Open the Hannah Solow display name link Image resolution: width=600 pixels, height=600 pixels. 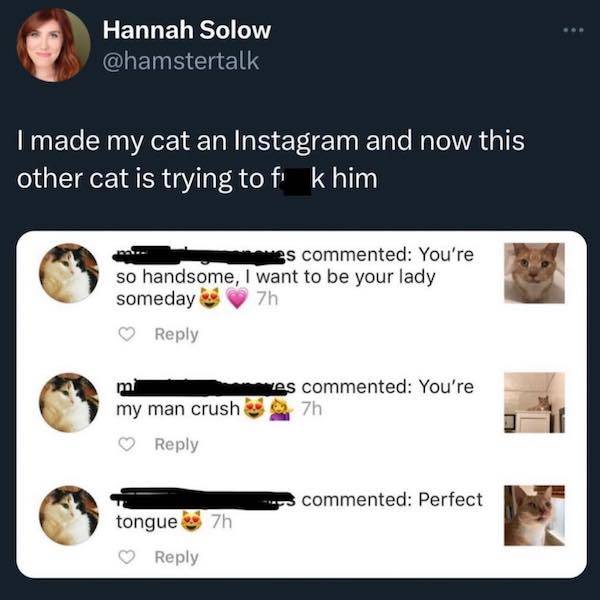[x=187, y=30]
